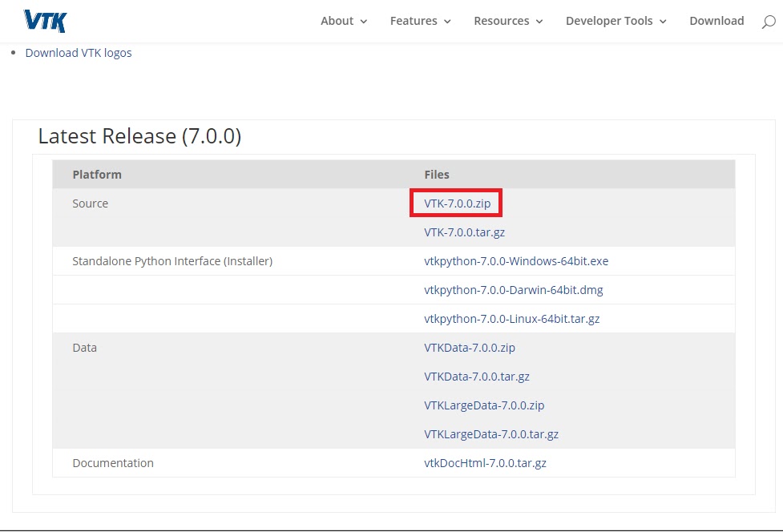Viewport: 783px width, 532px height.
Task: Expand the About menu chevron
Action: 364,22
